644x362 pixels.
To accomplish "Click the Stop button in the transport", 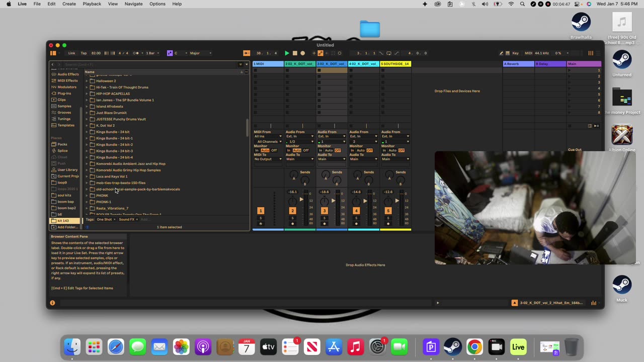I will pyautogui.click(x=295, y=53).
